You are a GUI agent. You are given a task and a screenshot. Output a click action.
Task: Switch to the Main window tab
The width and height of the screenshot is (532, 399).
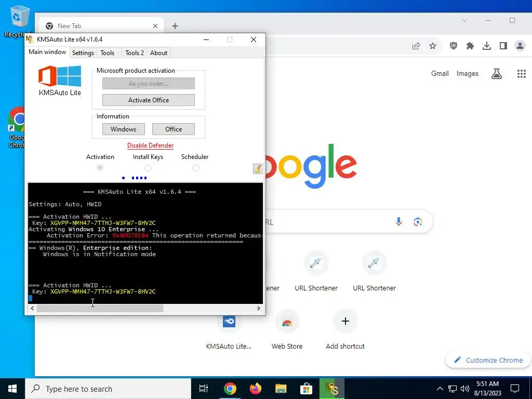pos(47,52)
